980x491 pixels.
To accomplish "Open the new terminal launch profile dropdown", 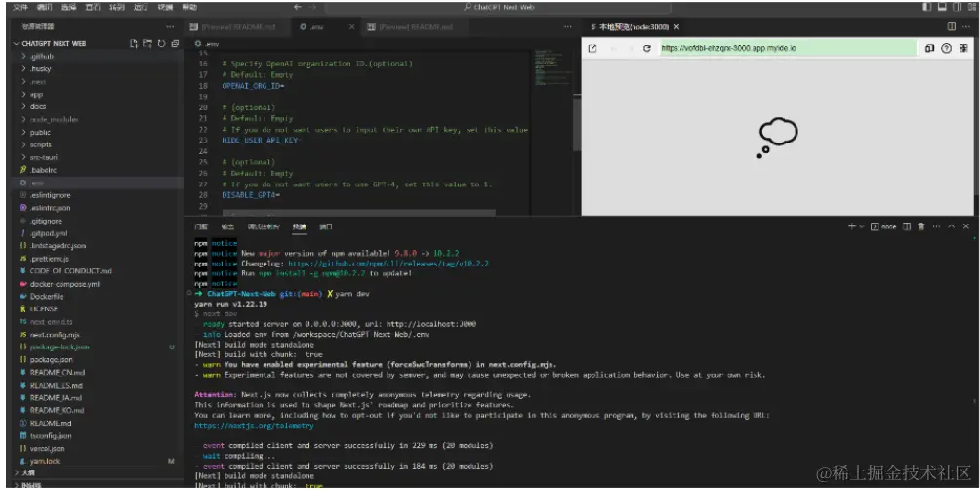I will pyautogui.click(x=861, y=226).
